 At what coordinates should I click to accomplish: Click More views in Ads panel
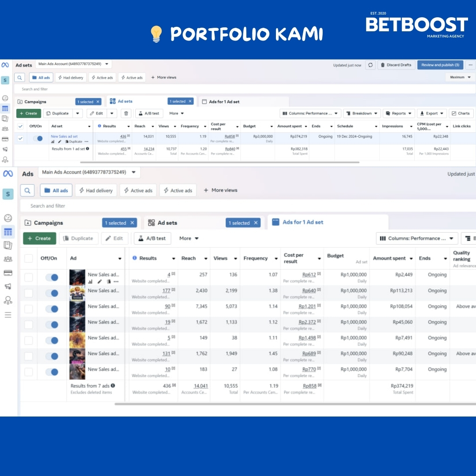(x=220, y=190)
